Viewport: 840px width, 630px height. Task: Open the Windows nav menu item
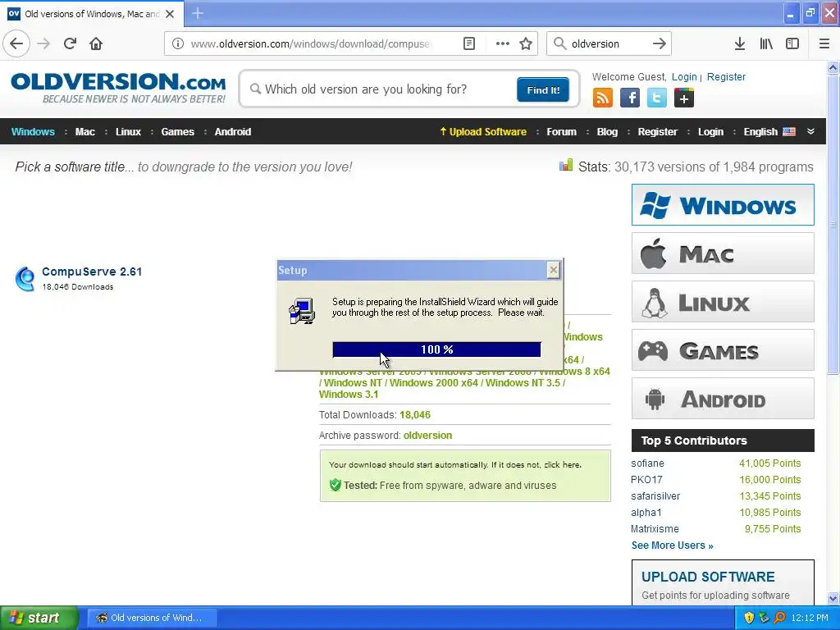(x=33, y=132)
